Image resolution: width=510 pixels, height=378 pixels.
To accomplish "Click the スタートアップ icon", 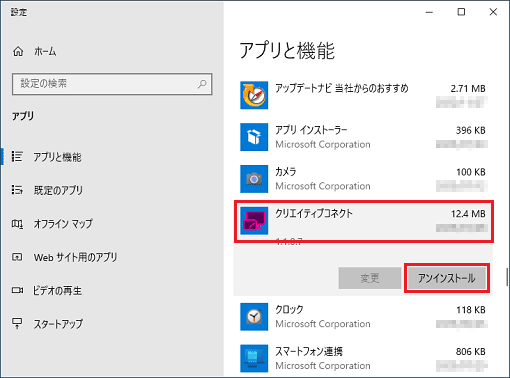I will tap(17, 323).
